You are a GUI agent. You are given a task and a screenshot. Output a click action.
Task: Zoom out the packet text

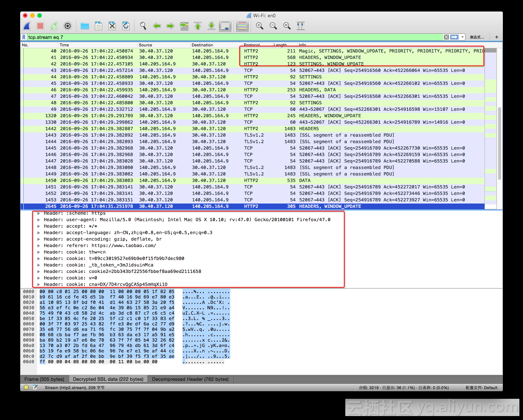273,26
